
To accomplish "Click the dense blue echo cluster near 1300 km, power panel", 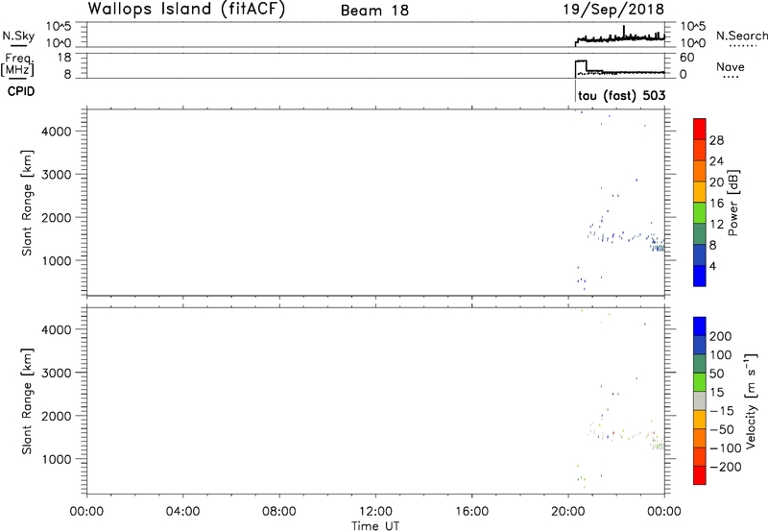I will (658, 247).
